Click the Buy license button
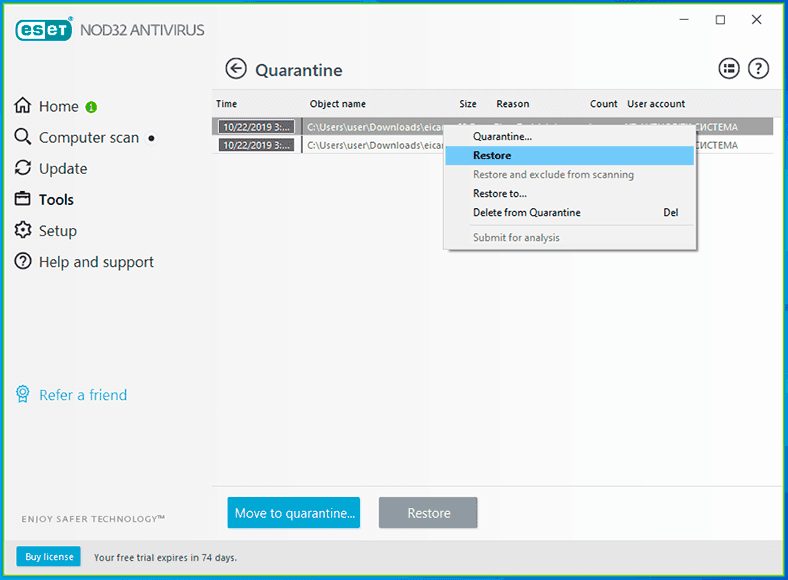Image resolution: width=788 pixels, height=580 pixels. click(x=49, y=556)
